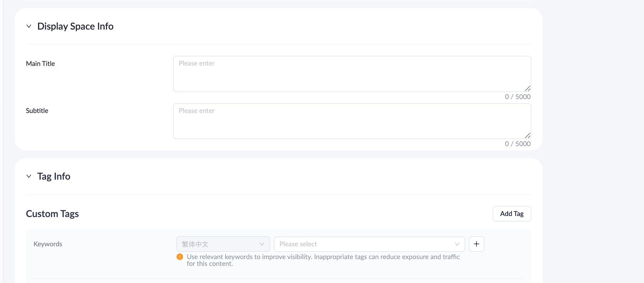Open the 繁体中文 language dropdown

pyautogui.click(x=223, y=244)
